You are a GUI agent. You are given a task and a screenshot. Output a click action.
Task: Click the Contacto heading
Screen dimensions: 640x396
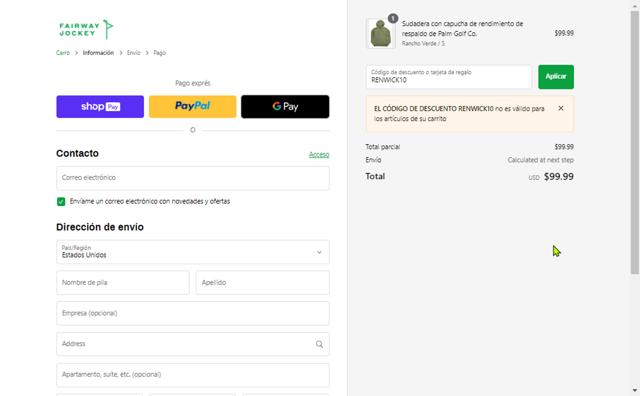point(78,154)
